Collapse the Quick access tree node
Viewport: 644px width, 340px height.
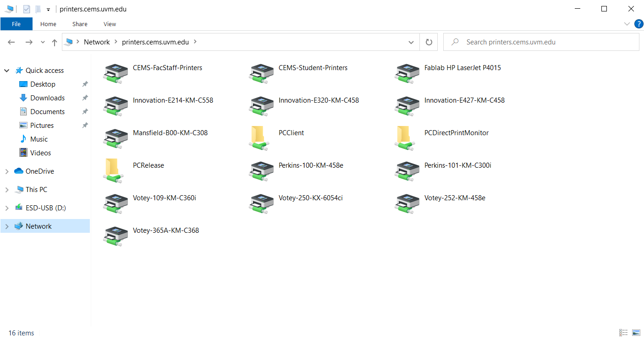click(x=7, y=71)
